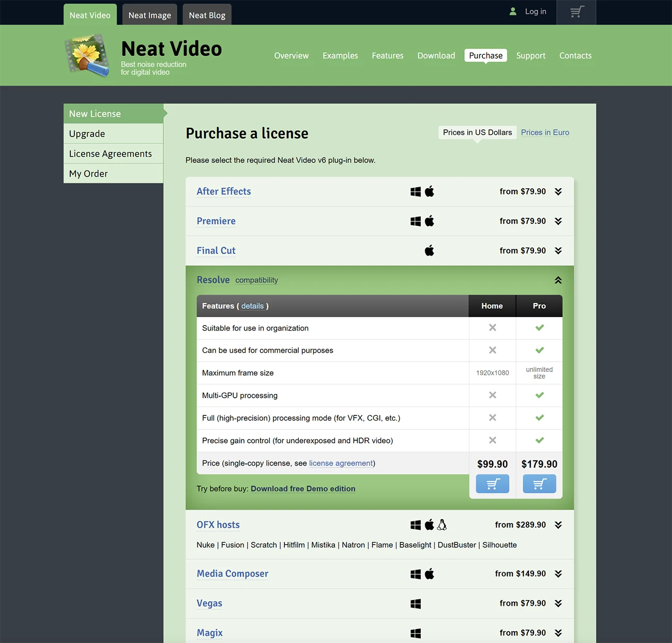Switch to Prices in Euro
Image resolution: width=672 pixels, height=643 pixels.
click(x=545, y=132)
